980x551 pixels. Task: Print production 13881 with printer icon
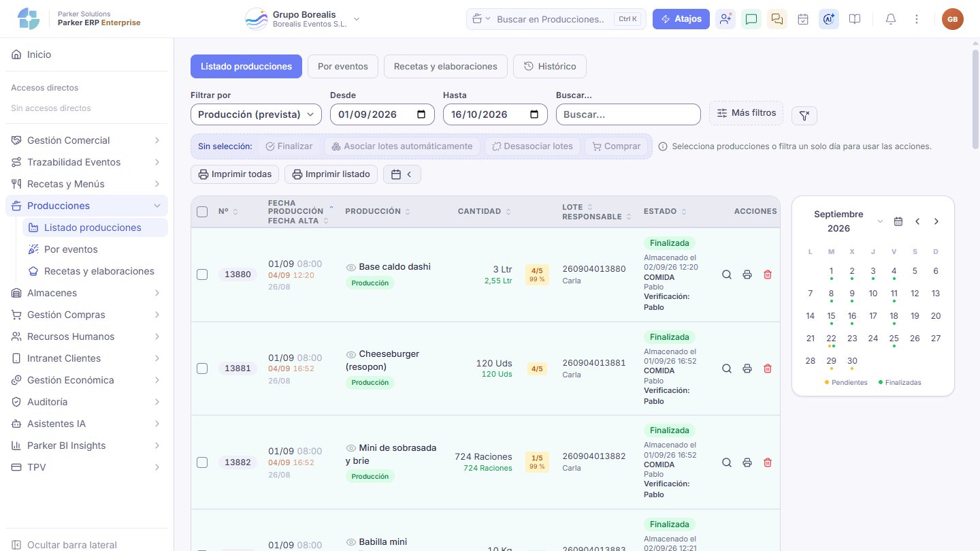point(747,368)
